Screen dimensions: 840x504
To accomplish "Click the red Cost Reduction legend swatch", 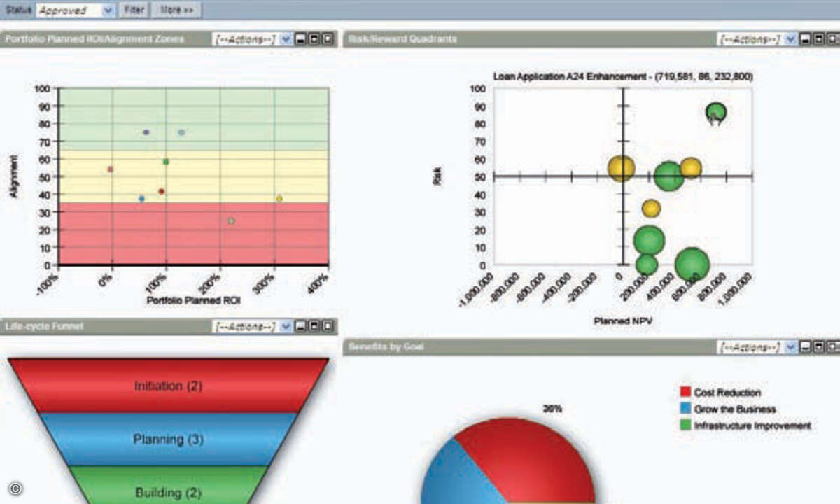I will click(685, 393).
